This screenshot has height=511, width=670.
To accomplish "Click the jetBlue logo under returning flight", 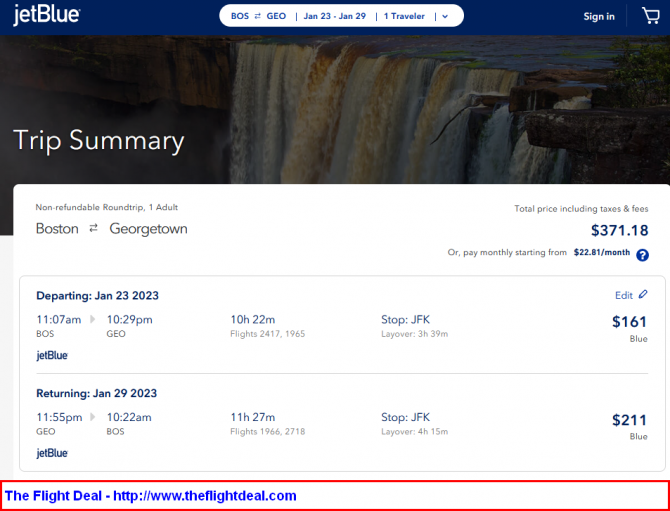I will point(52,453).
